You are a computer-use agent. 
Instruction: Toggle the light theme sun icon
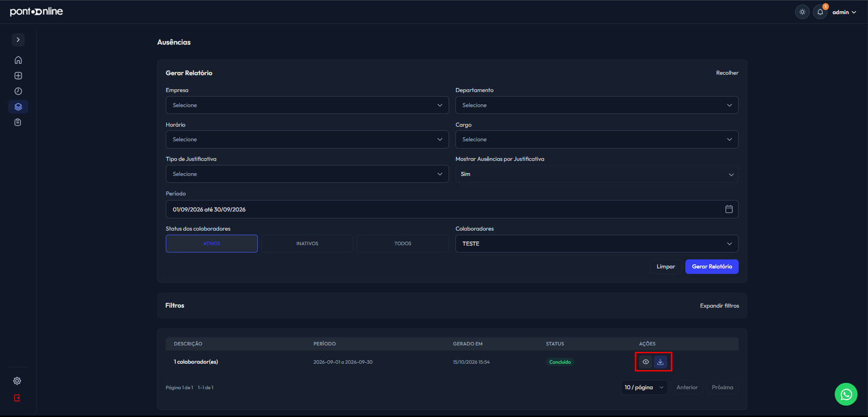pos(802,12)
